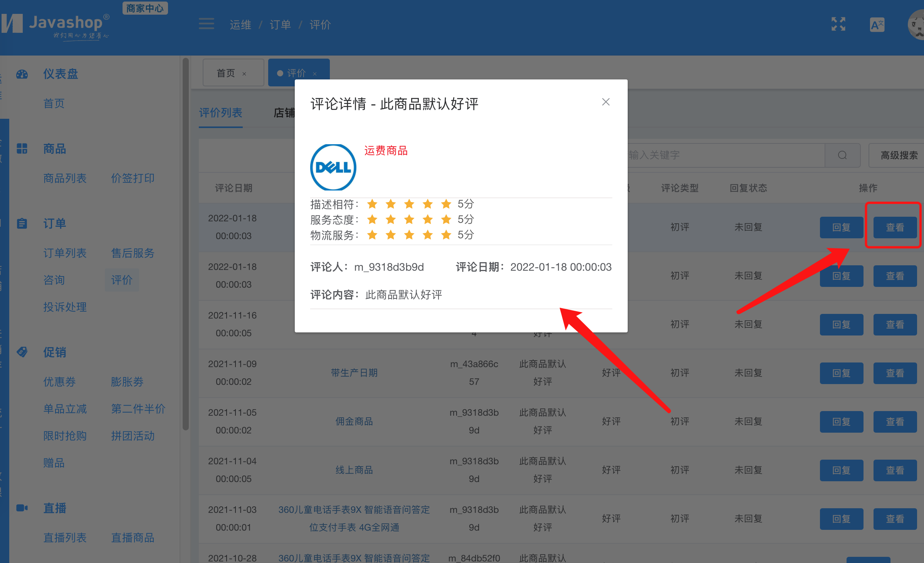The image size is (924, 563).
Task: Click the 订单 orders sidebar icon
Action: tap(22, 223)
